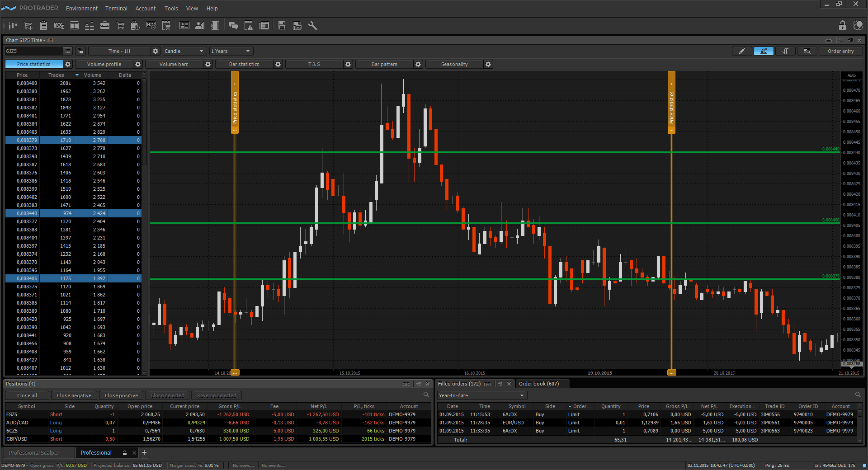This screenshot has height=470, width=868.
Task: Toggle the Price statistics tool
Action: click(x=34, y=64)
